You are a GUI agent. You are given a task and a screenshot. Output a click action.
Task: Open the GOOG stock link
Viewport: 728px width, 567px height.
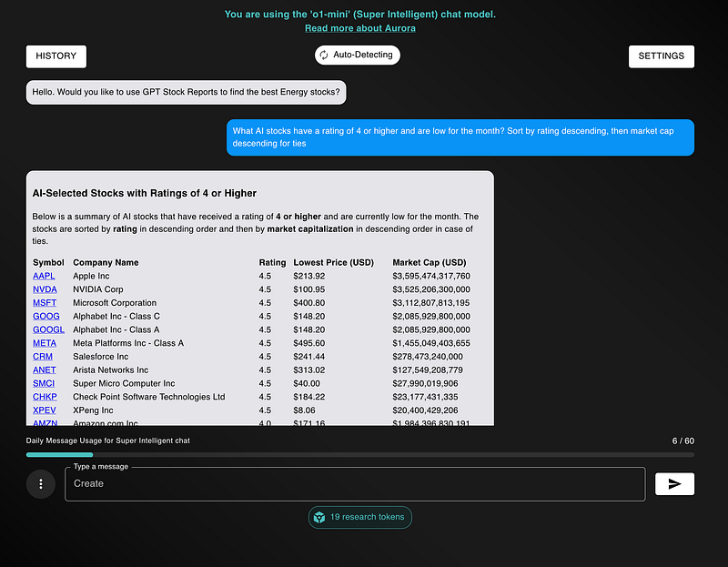point(46,316)
